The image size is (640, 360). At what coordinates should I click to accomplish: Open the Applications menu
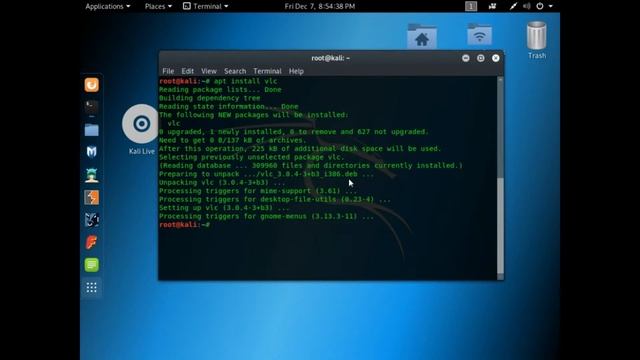coord(108,6)
